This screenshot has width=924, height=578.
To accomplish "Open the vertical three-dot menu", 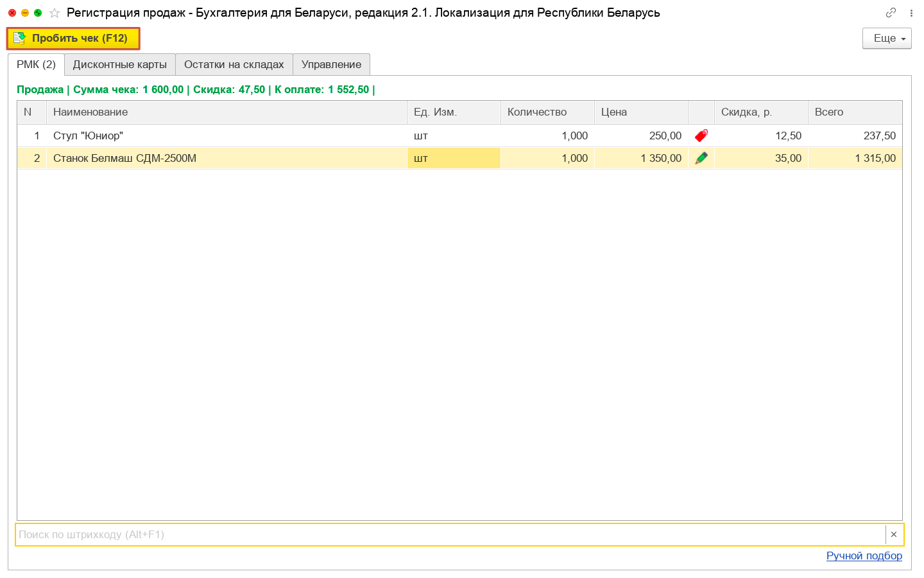I will [911, 13].
